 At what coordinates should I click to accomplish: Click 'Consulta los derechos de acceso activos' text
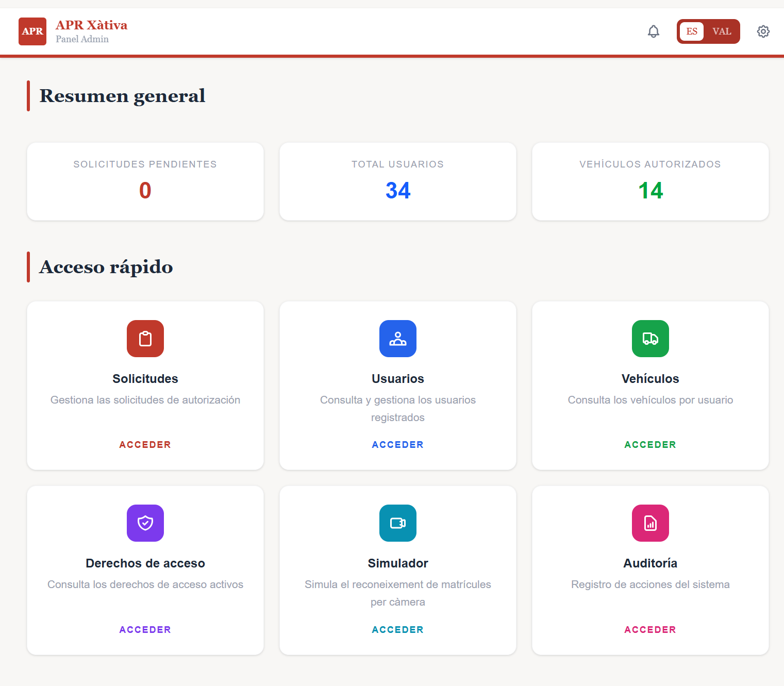[145, 584]
